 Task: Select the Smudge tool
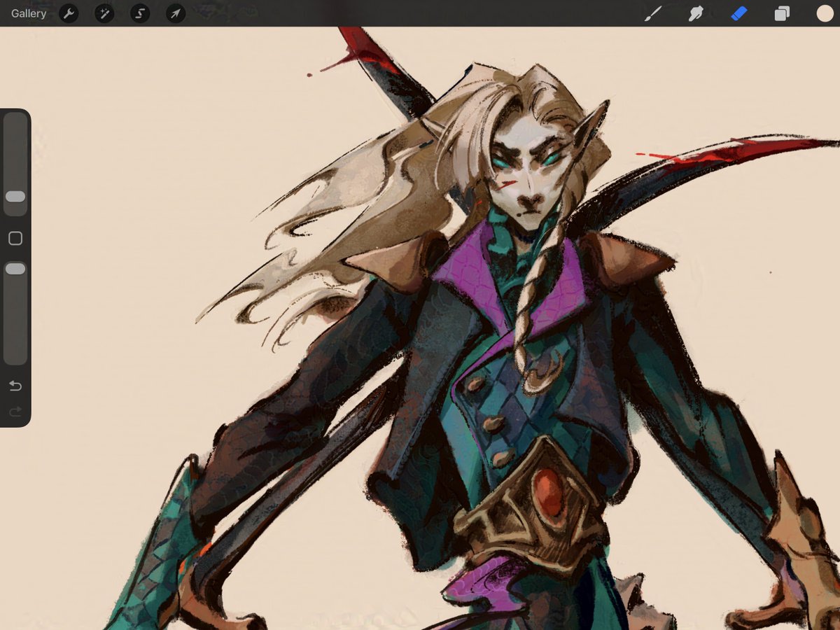click(x=696, y=13)
